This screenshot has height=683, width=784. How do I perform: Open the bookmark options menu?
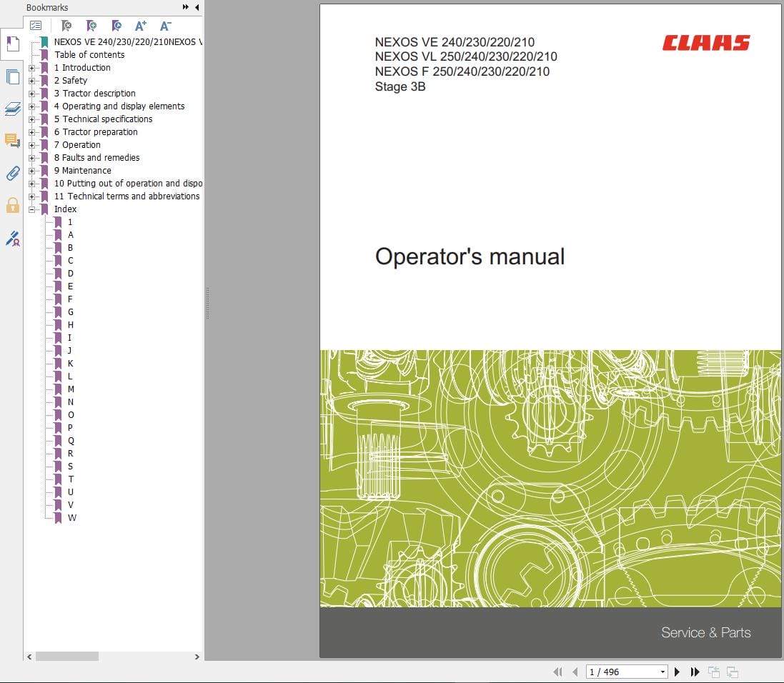click(36, 24)
